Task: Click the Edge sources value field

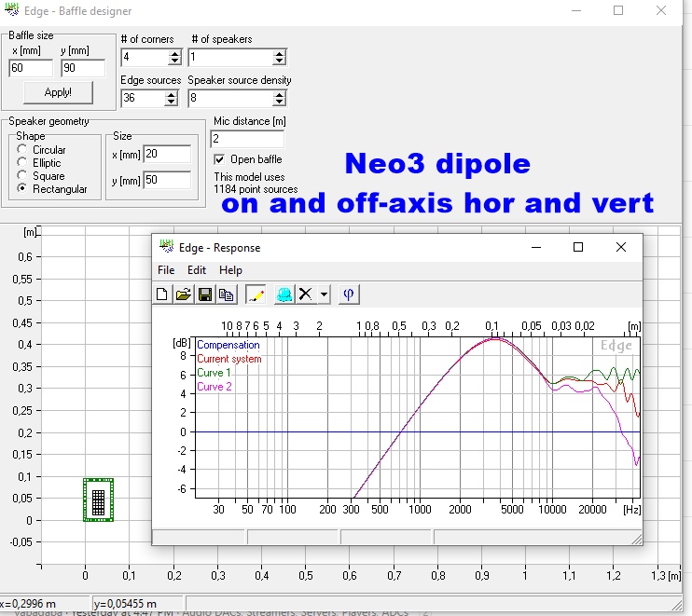Action: pos(144,98)
